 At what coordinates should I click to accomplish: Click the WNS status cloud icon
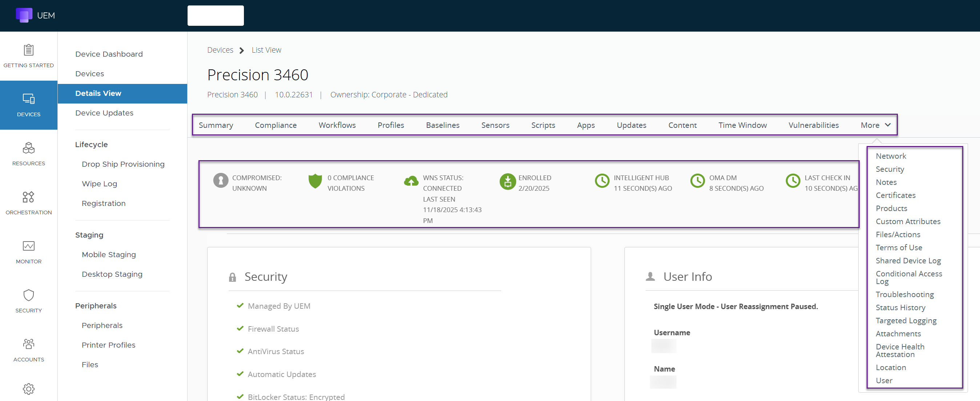pyautogui.click(x=411, y=181)
